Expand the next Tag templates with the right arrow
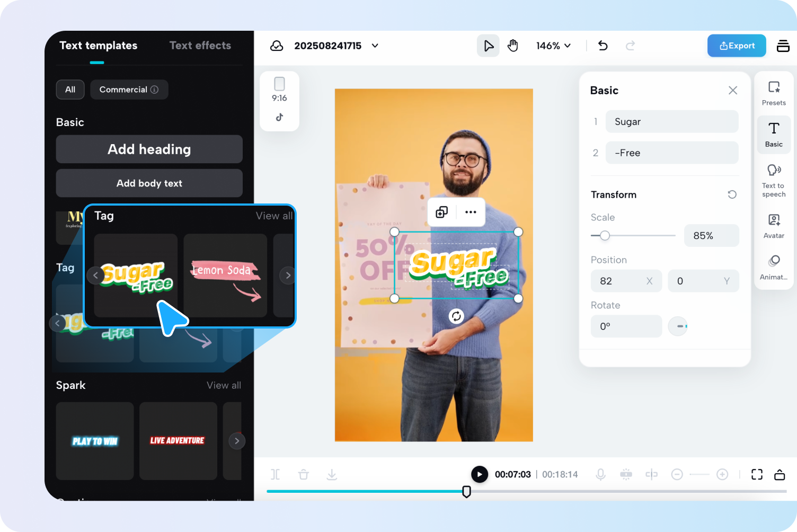Viewport: 797px width, 532px height. tap(287, 276)
